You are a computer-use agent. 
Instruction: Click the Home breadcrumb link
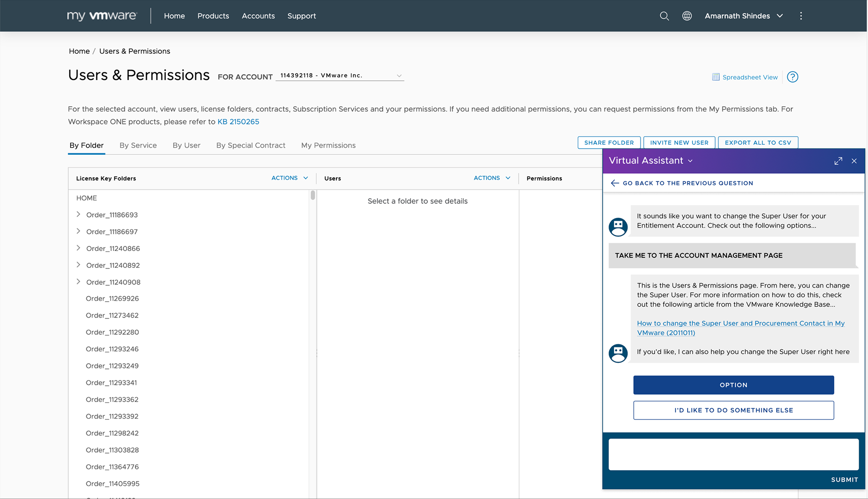click(x=79, y=51)
